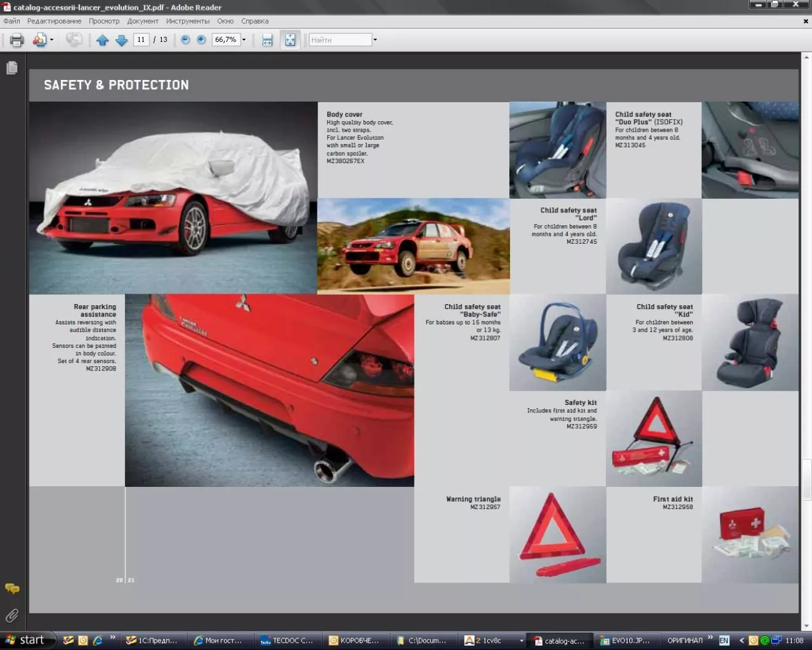Click the Windows start button
Viewport: 812px width, 650px height.
point(26,640)
